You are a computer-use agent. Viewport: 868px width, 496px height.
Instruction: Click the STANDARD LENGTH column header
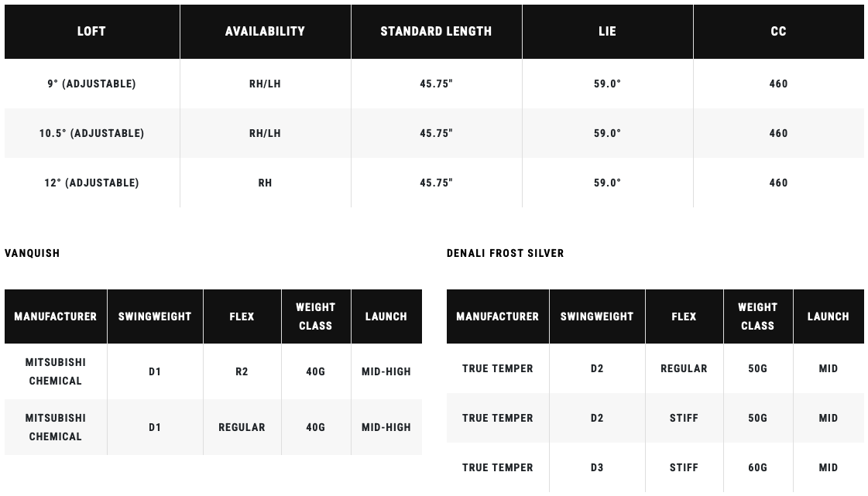(x=436, y=32)
